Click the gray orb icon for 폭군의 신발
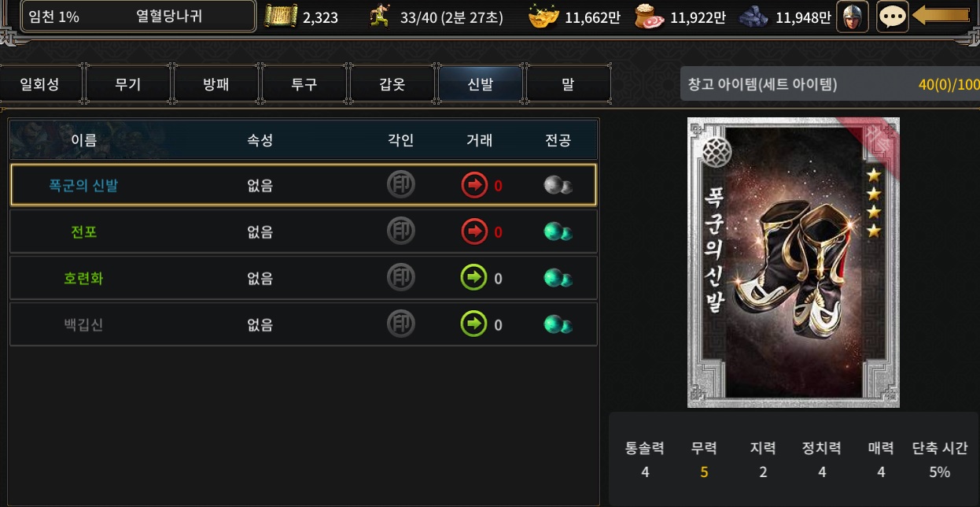The width and height of the screenshot is (980, 507). tap(558, 185)
